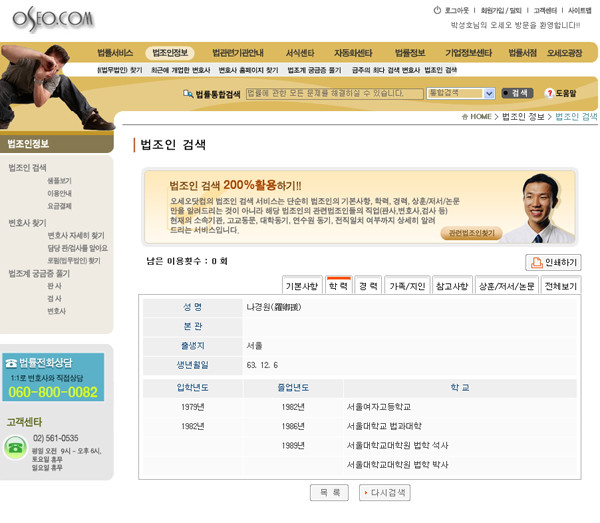
Task: Open the 가족/지인 tab
Action: click(x=406, y=286)
